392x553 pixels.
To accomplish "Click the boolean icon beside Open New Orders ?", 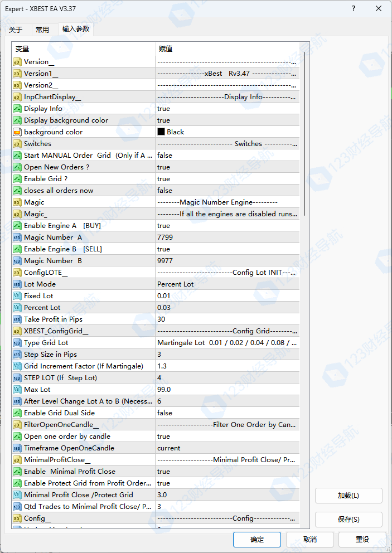I will 17,167.
